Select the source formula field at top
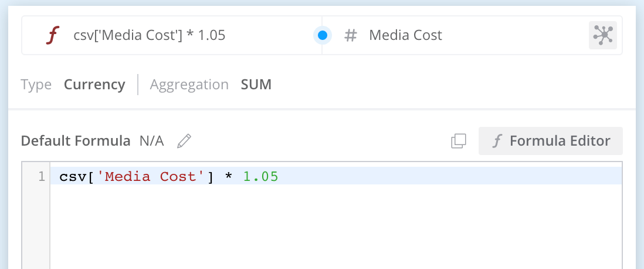 tap(150, 36)
